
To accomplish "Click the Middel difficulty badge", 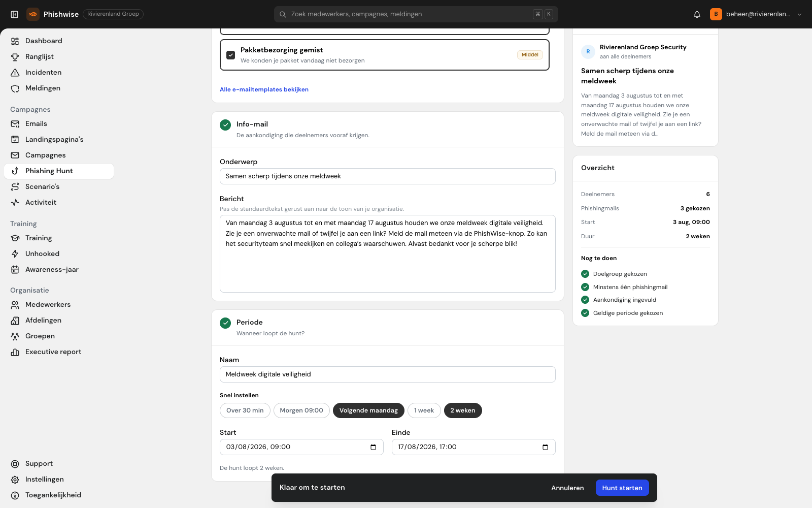I will (530, 55).
